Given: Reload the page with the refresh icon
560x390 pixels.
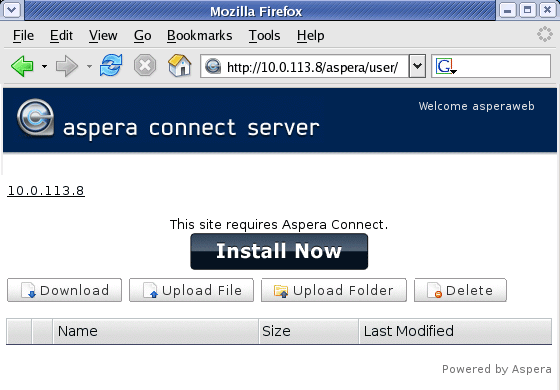Looking at the screenshot, I should pos(111,65).
